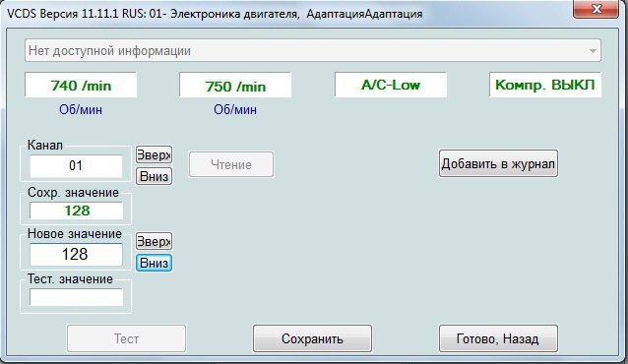Close the VCDS adaptation window
Screen dimensions: 628x364
(597, 9)
